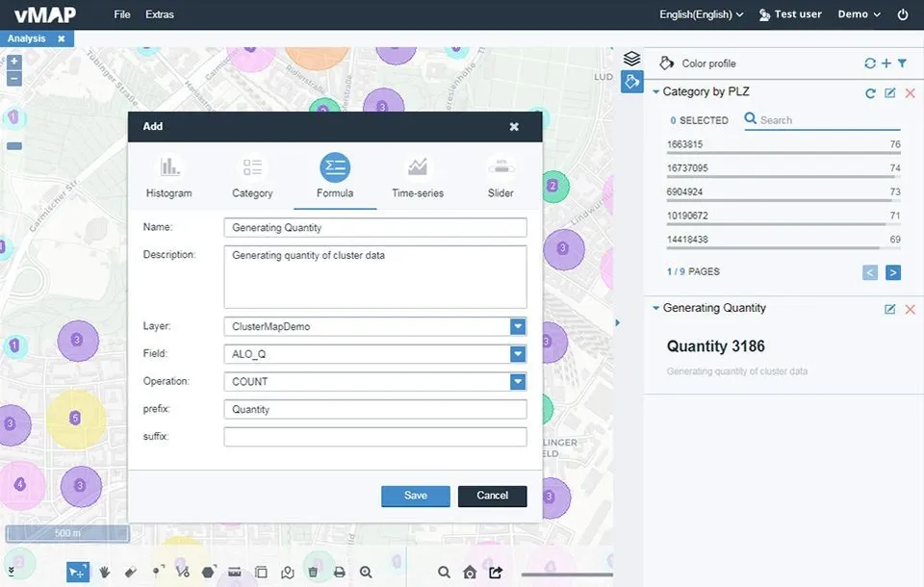Select category row 6904924

pos(783,193)
